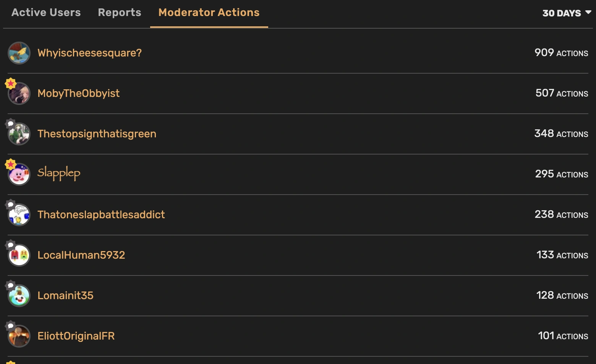596x364 pixels.
Task: Open the 30 DAYS time range dropdown
Action: click(567, 13)
